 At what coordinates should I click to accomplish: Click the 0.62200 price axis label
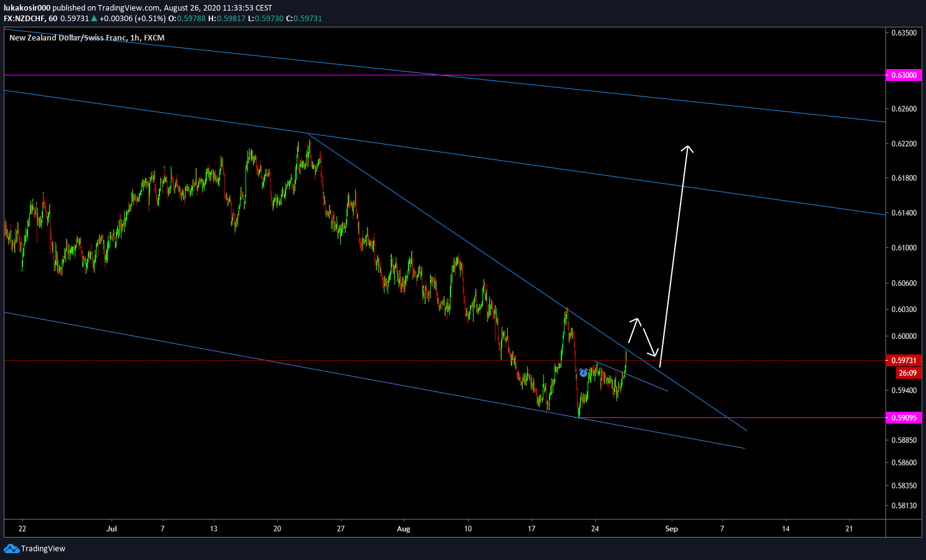[x=904, y=144]
